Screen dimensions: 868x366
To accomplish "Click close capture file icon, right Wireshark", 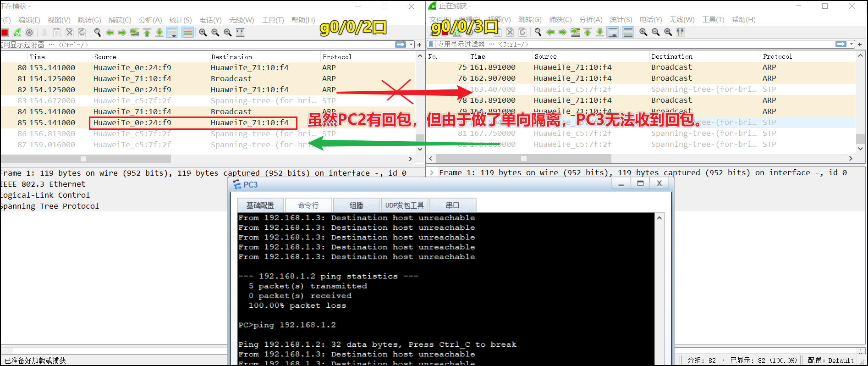I will click(x=510, y=32).
